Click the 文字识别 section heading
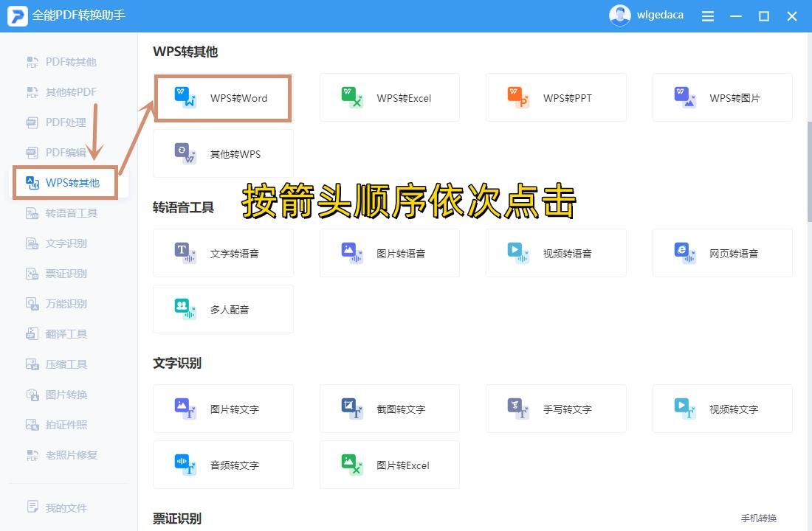This screenshot has height=531, width=812. 177,364
